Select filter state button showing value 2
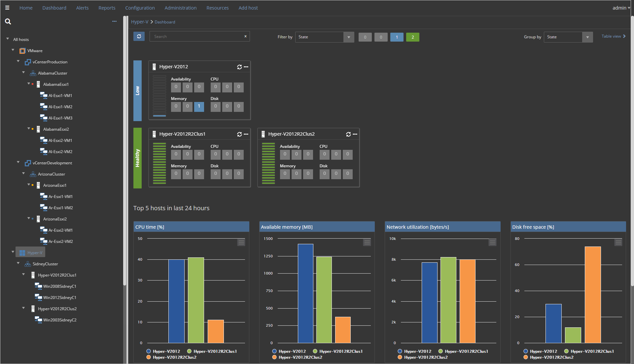Screen dimensions: 634x364 tap(412, 37)
